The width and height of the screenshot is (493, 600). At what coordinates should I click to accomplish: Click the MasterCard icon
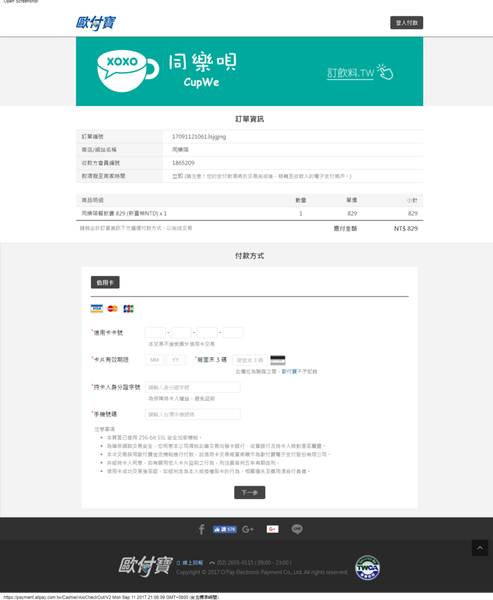click(113, 308)
